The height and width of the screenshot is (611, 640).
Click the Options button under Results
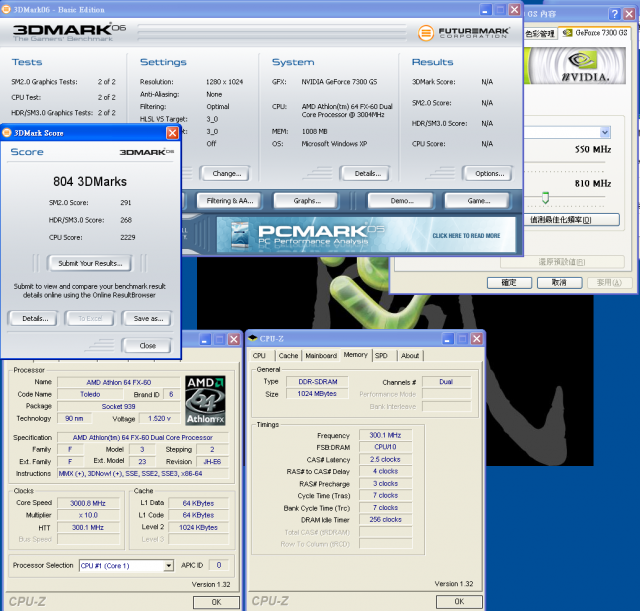(489, 173)
